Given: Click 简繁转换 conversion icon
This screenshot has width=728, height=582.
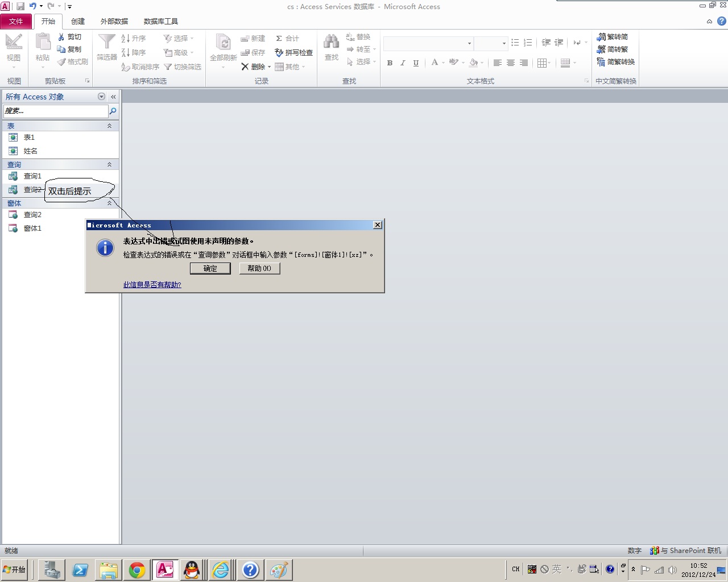Looking at the screenshot, I should 616,62.
